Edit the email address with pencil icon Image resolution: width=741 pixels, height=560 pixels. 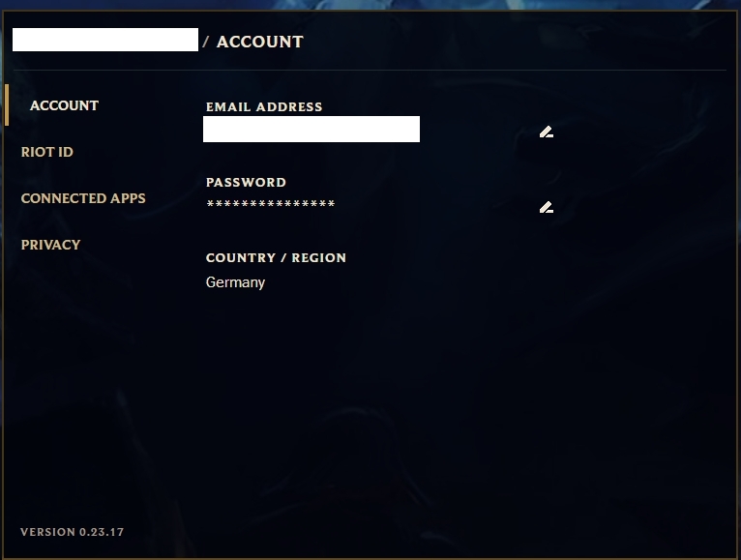(547, 132)
